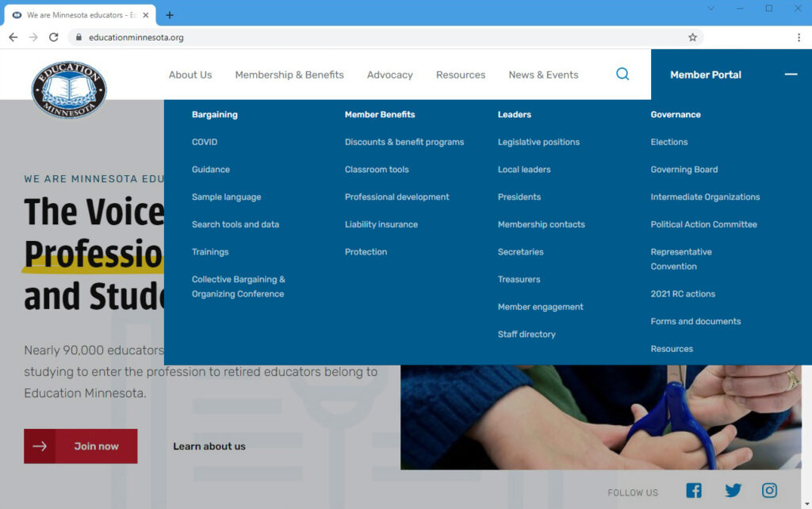Image resolution: width=812 pixels, height=509 pixels.
Task: Open Search tools and data
Action: click(235, 224)
